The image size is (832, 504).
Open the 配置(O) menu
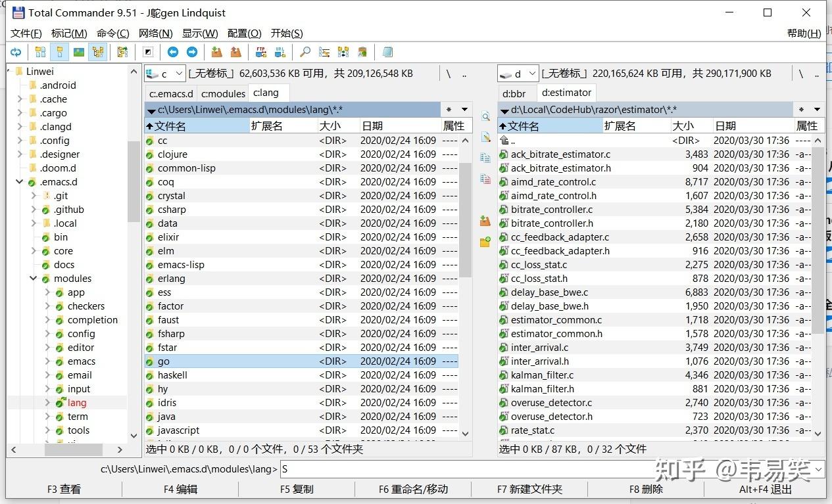click(x=245, y=34)
